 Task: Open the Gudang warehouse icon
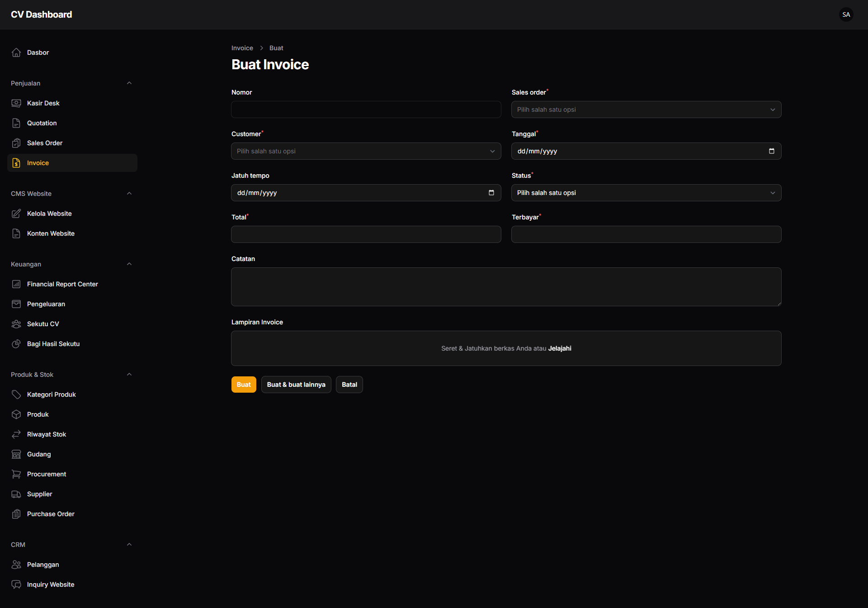click(16, 454)
